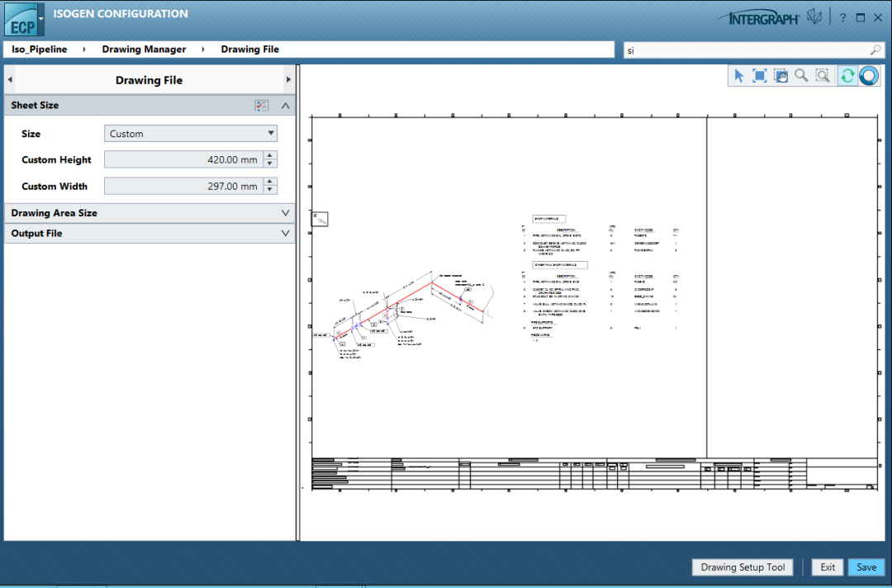The height and width of the screenshot is (588, 892).
Task: Expand the Output File section
Action: click(285, 233)
